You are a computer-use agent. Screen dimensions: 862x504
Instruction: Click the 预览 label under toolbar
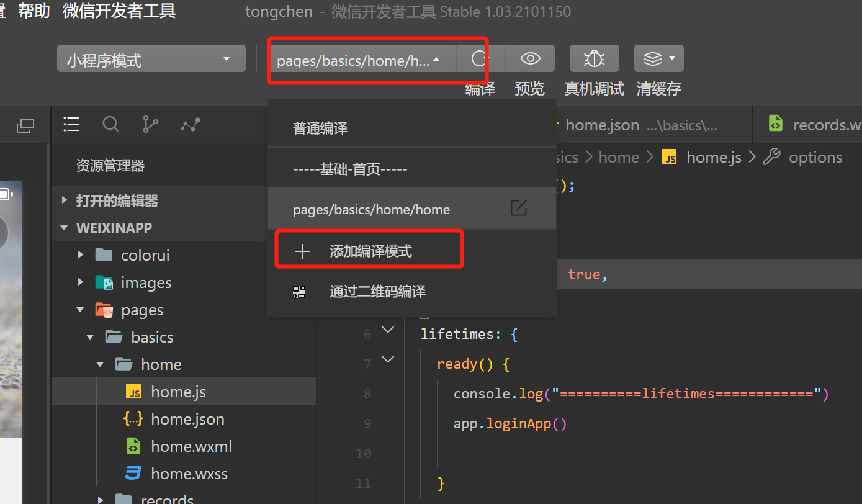(530, 89)
